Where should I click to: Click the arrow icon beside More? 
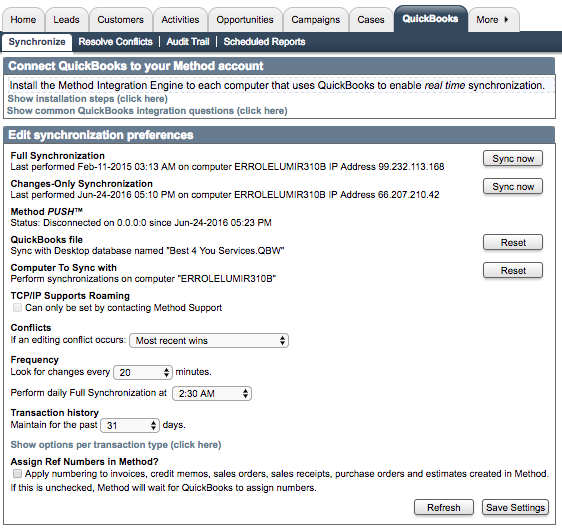506,19
